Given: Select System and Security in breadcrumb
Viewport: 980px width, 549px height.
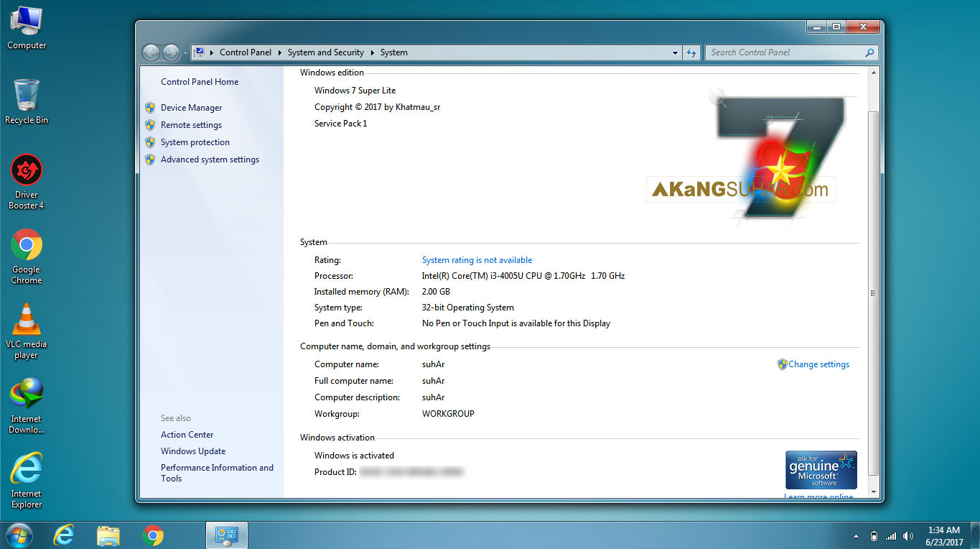Looking at the screenshot, I should [326, 52].
